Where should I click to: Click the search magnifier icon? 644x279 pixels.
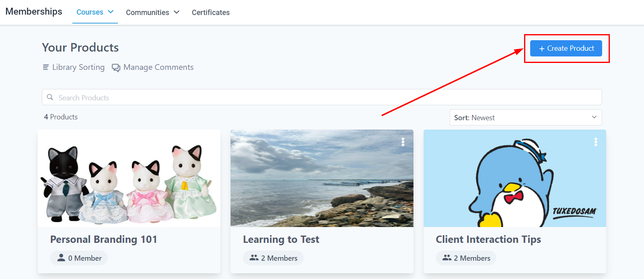click(x=50, y=97)
